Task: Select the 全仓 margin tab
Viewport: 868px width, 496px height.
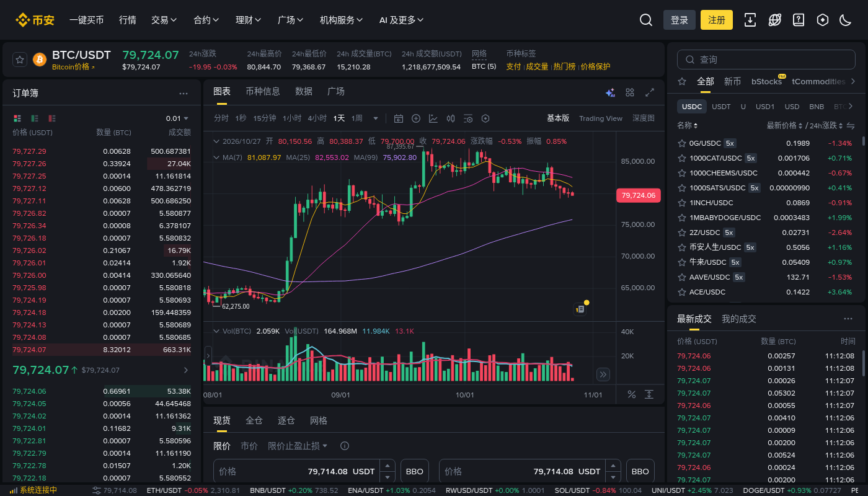Action: 254,420
